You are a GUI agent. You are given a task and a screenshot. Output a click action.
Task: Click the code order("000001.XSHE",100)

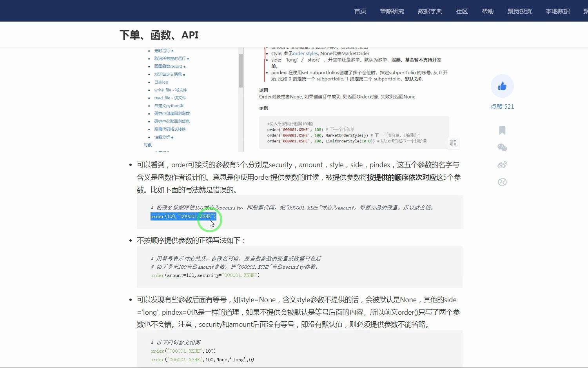pyautogui.click(x=183, y=351)
